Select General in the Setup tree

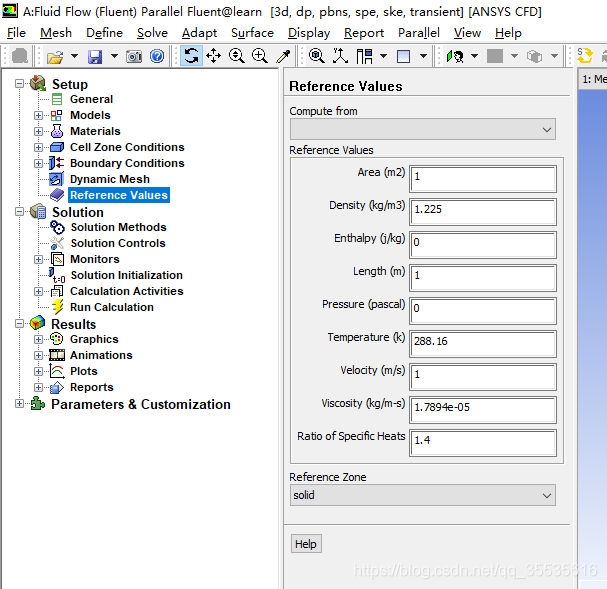91,99
